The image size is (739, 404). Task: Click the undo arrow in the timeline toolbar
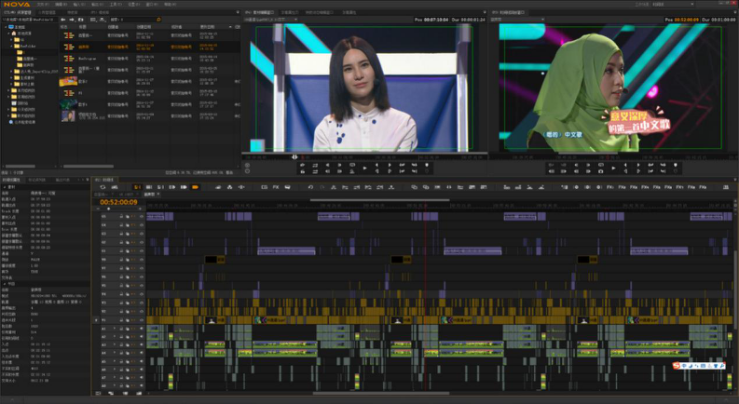pos(310,187)
